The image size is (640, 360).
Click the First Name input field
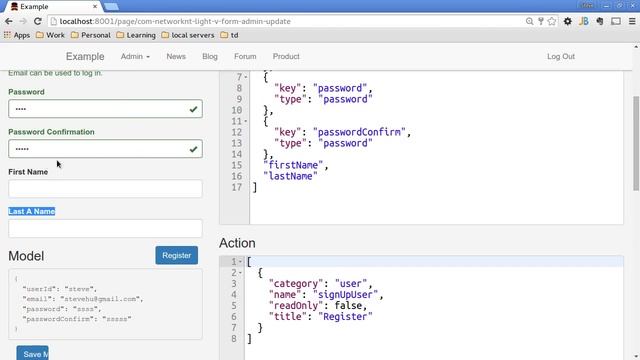point(105,189)
